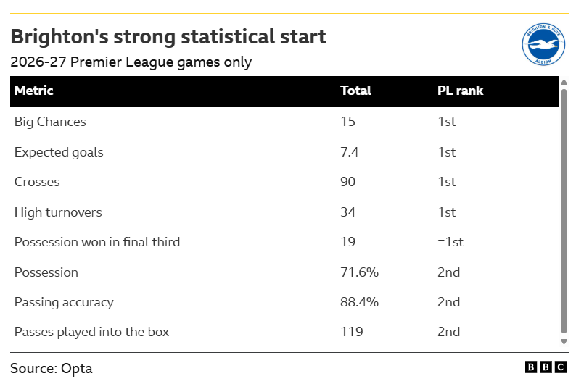This screenshot has width=576, height=392.
Task: Click the Crosses total value 90
Action: 348,182
